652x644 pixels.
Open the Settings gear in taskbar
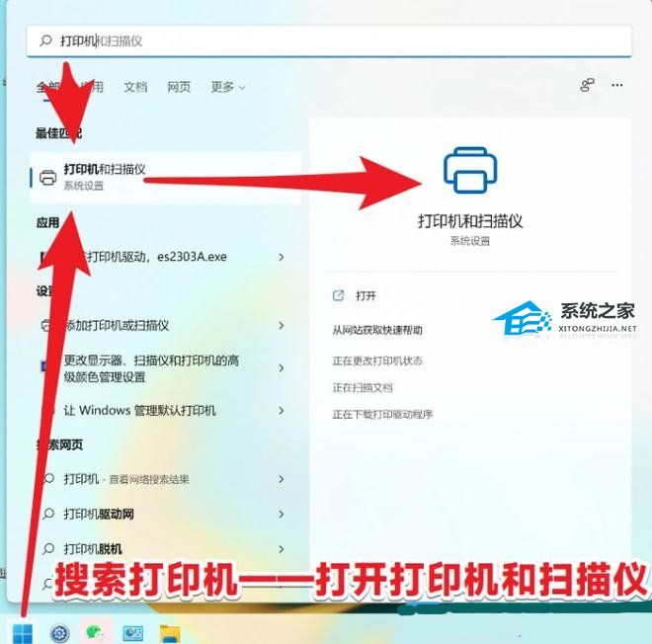coord(59,632)
